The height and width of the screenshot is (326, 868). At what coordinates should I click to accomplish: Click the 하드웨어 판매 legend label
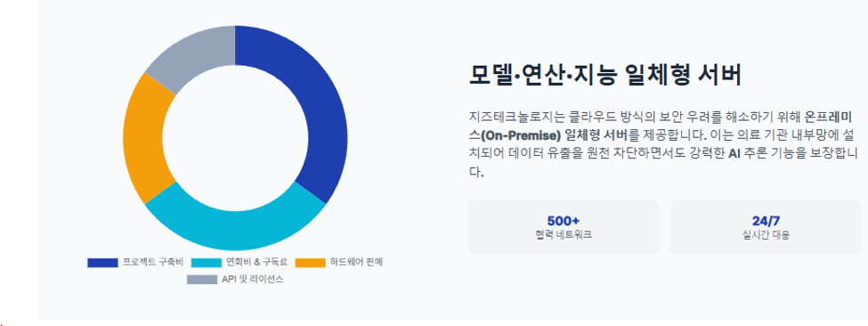pos(356,263)
